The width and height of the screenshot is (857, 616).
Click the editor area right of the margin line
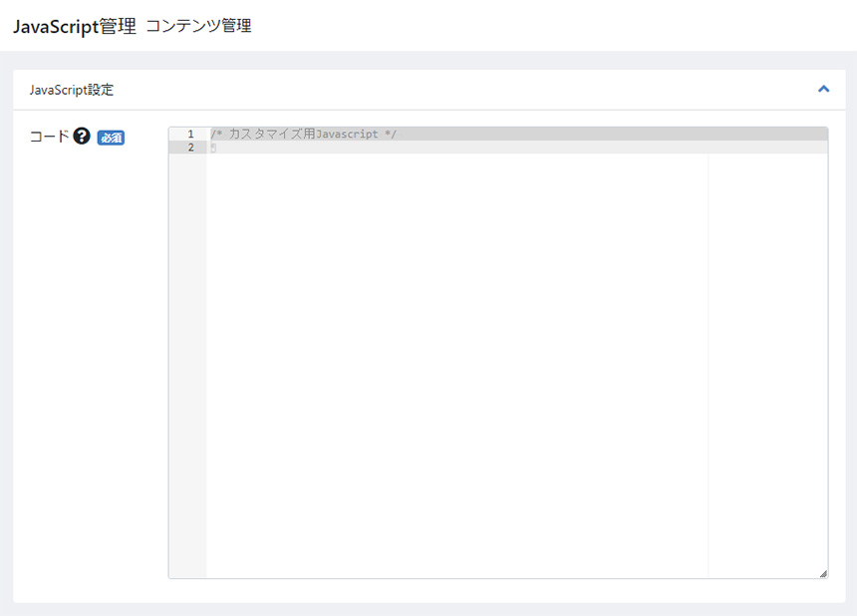click(767, 359)
